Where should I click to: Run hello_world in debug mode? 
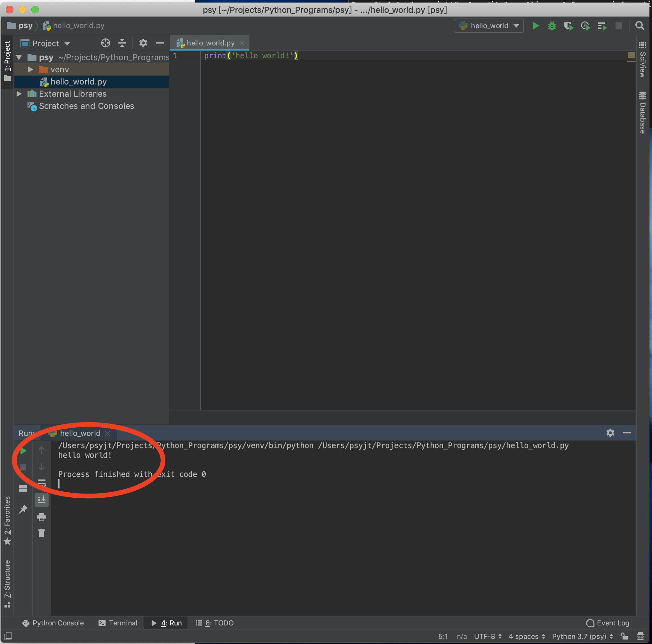[552, 25]
